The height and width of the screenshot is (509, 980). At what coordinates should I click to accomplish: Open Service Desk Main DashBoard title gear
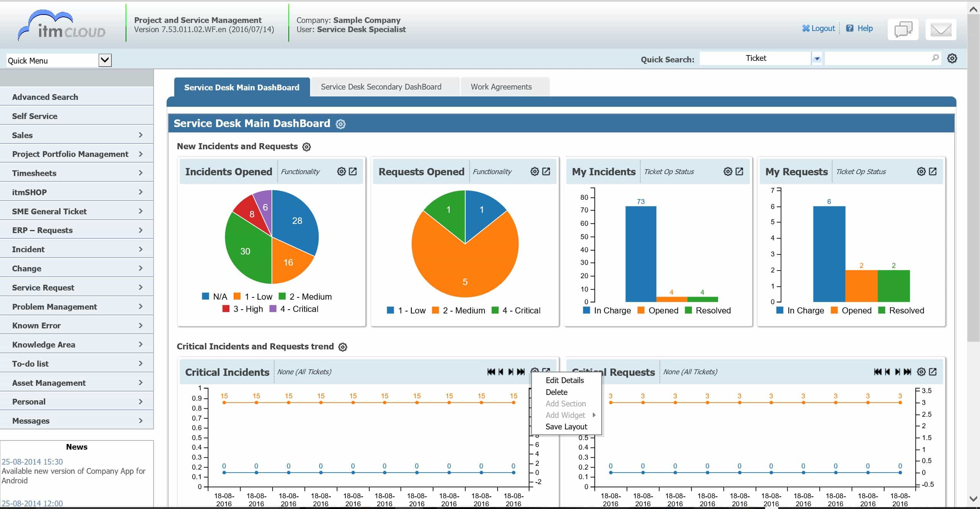coord(340,124)
